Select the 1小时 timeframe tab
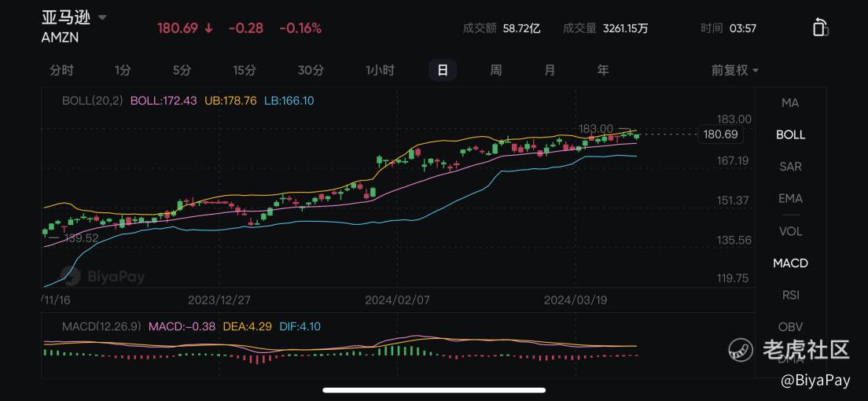The width and height of the screenshot is (868, 401). (x=380, y=70)
